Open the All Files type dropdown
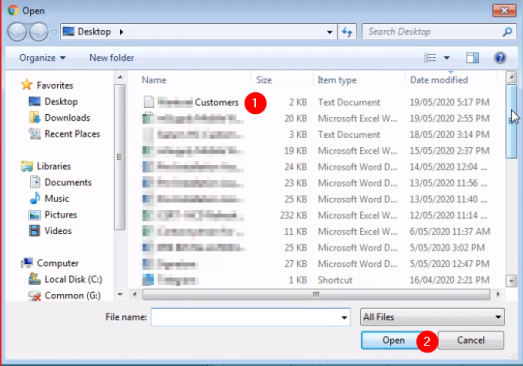This screenshot has height=366, width=523. click(x=432, y=317)
